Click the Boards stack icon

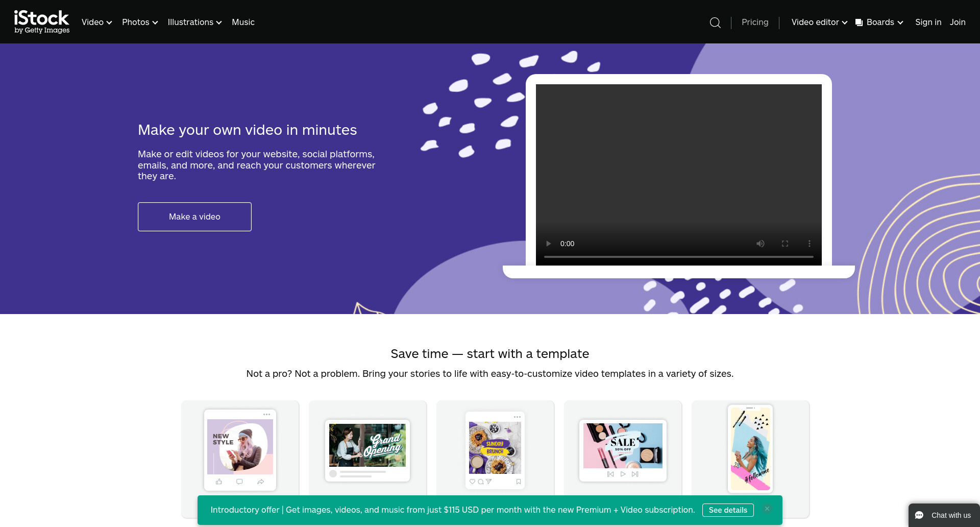(x=859, y=22)
